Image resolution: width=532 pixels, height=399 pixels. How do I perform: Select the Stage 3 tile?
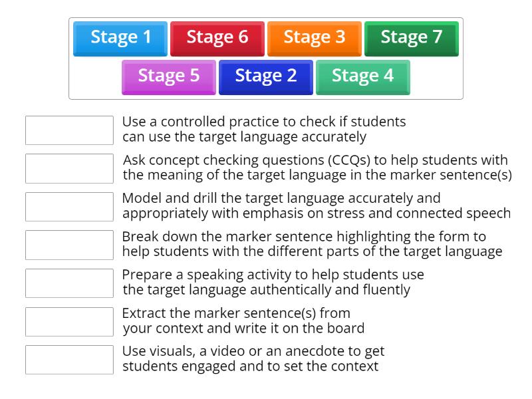click(x=314, y=39)
